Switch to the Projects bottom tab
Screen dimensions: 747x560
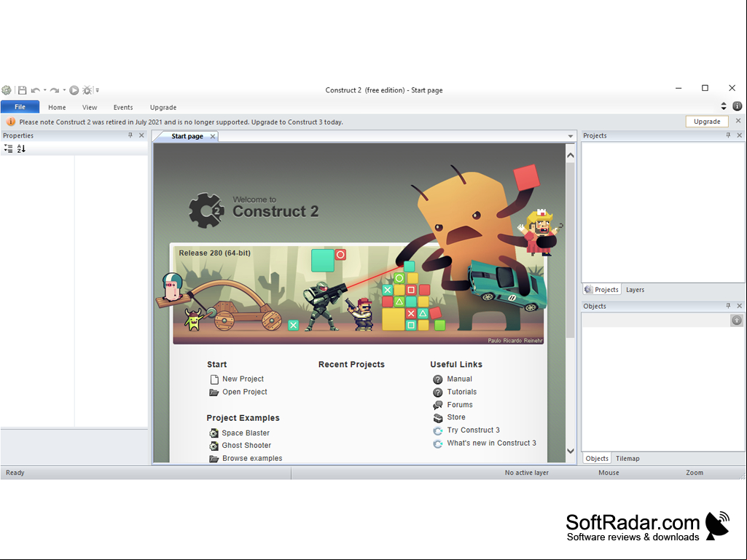coord(602,290)
